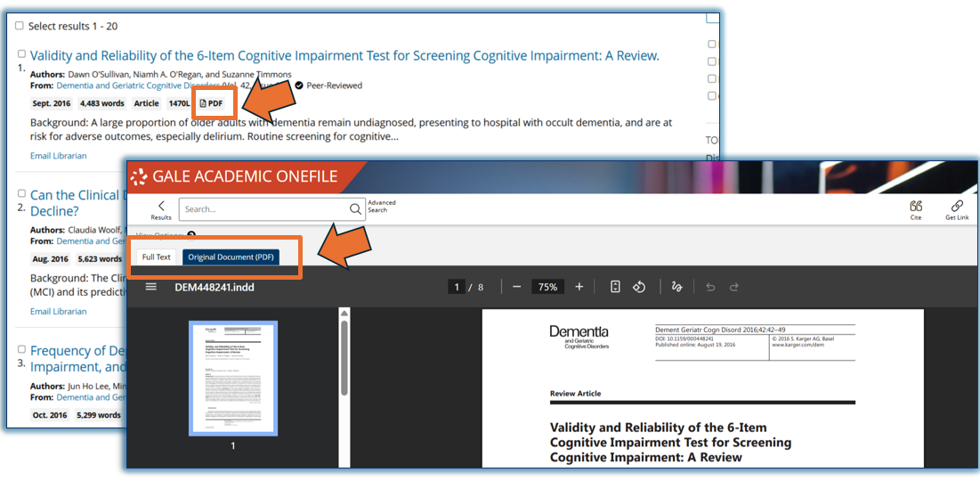Open the Validity and Reliability article title link

point(344,55)
